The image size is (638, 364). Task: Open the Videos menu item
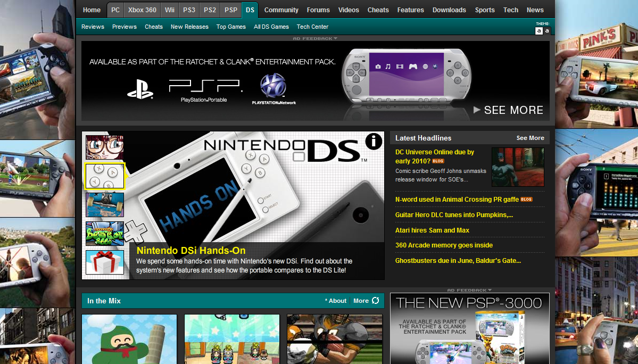click(x=349, y=10)
